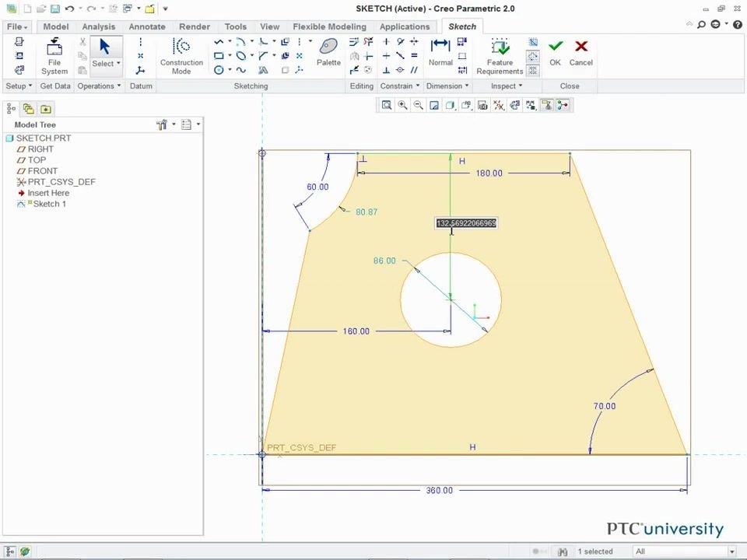Image resolution: width=747 pixels, height=560 pixels.
Task: Open the Help question mark icon
Action: 737,24
